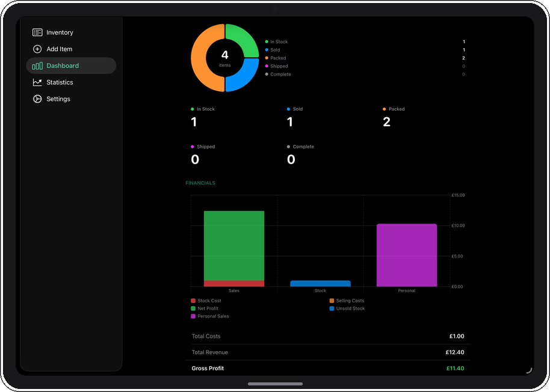Click the green Net Profit legend swatch
The height and width of the screenshot is (392, 550).
(x=193, y=308)
